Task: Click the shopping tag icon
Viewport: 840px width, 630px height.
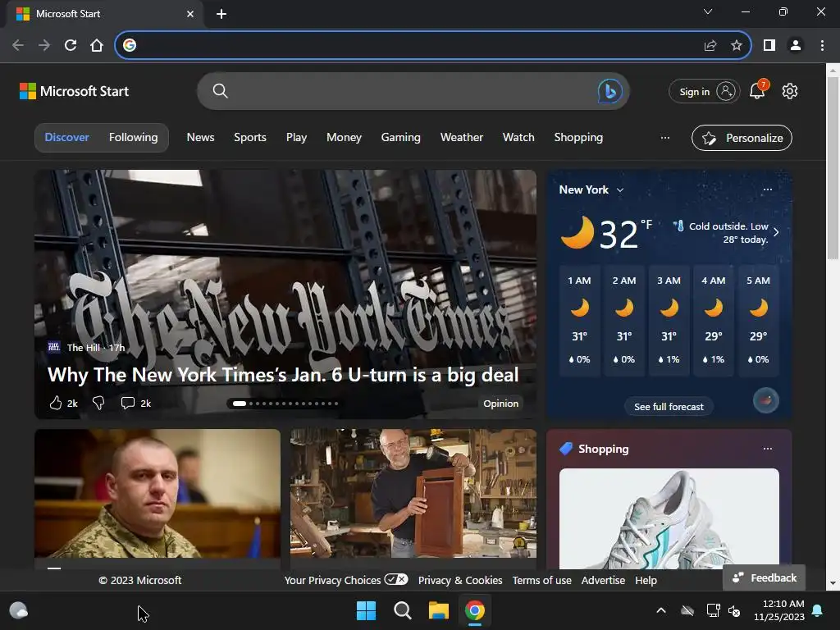Action: click(x=566, y=449)
